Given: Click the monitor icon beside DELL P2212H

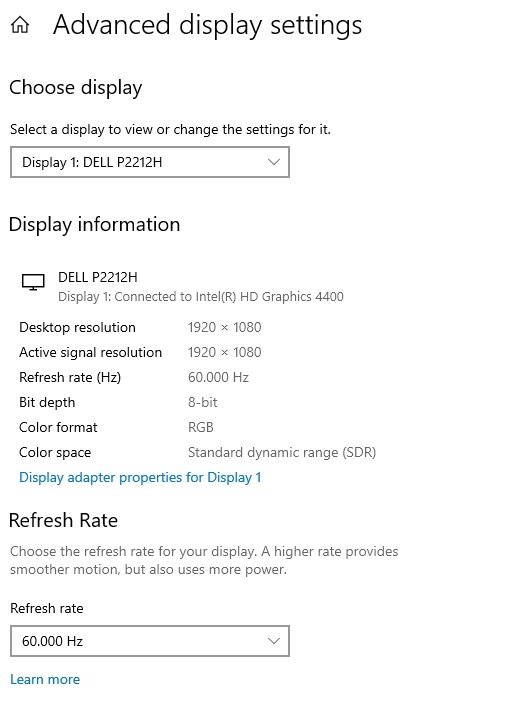Looking at the screenshot, I should click(x=33, y=282).
